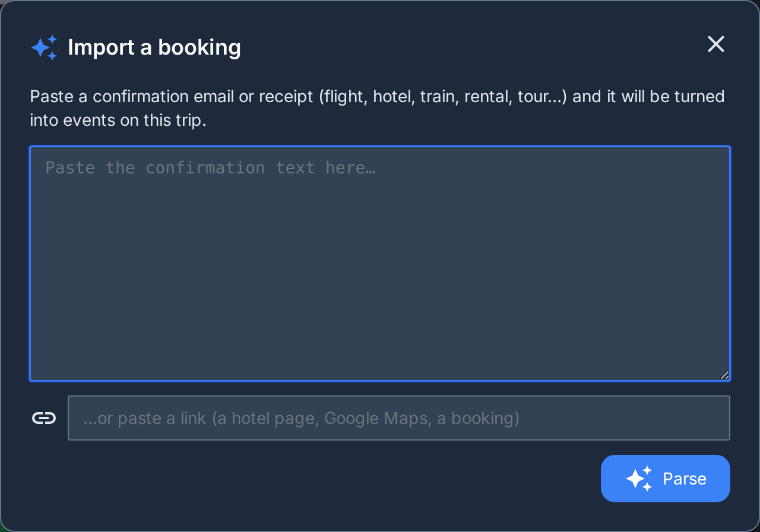Click the Paste a confirmation email description
Screen dimensions: 760x532
378,109
